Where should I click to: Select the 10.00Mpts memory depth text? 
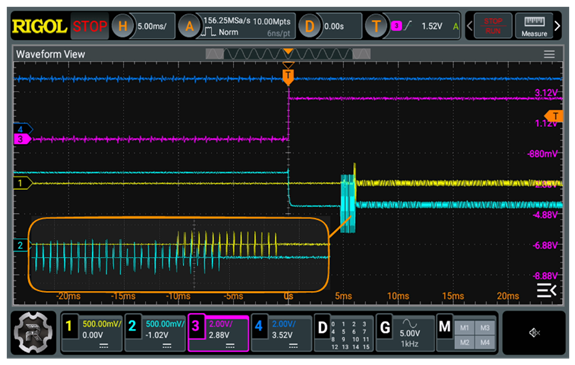(x=272, y=22)
